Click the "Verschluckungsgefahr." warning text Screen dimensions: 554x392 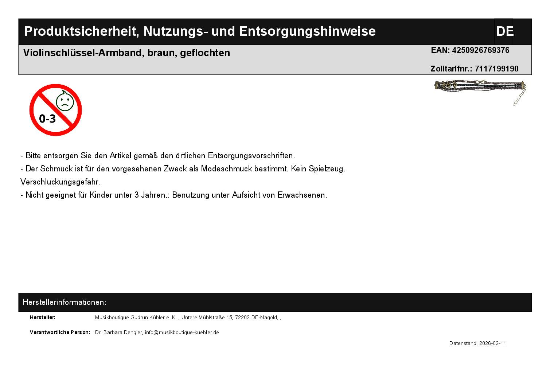click(x=61, y=182)
